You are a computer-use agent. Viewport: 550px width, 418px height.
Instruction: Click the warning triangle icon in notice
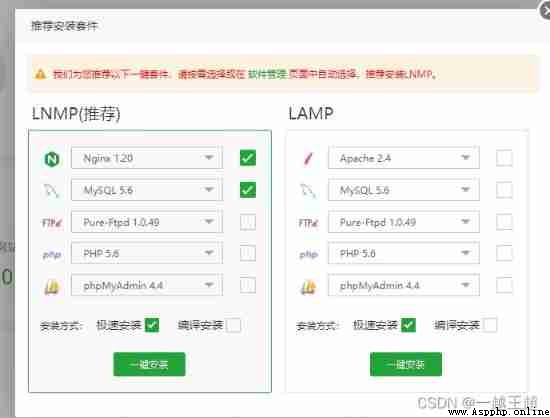tap(40, 74)
